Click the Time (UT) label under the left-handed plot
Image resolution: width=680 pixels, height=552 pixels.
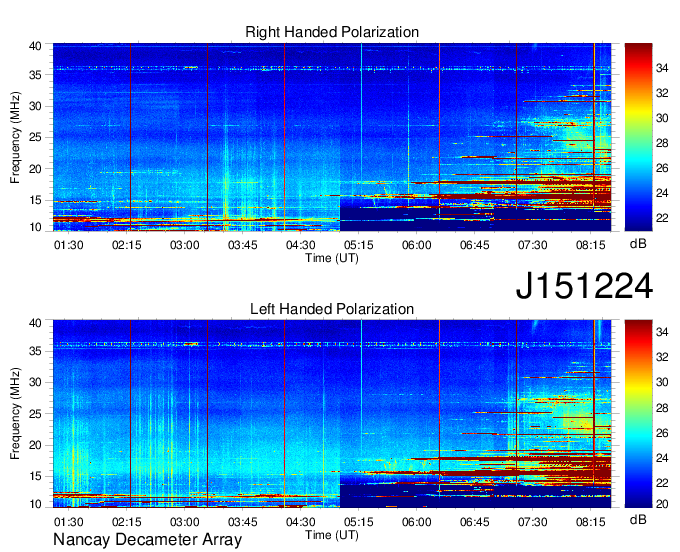click(x=332, y=535)
